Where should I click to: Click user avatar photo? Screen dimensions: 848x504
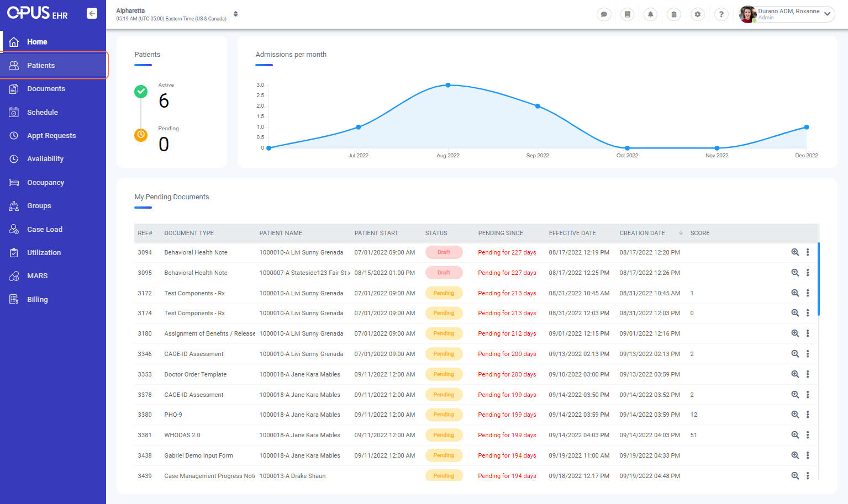[747, 14]
